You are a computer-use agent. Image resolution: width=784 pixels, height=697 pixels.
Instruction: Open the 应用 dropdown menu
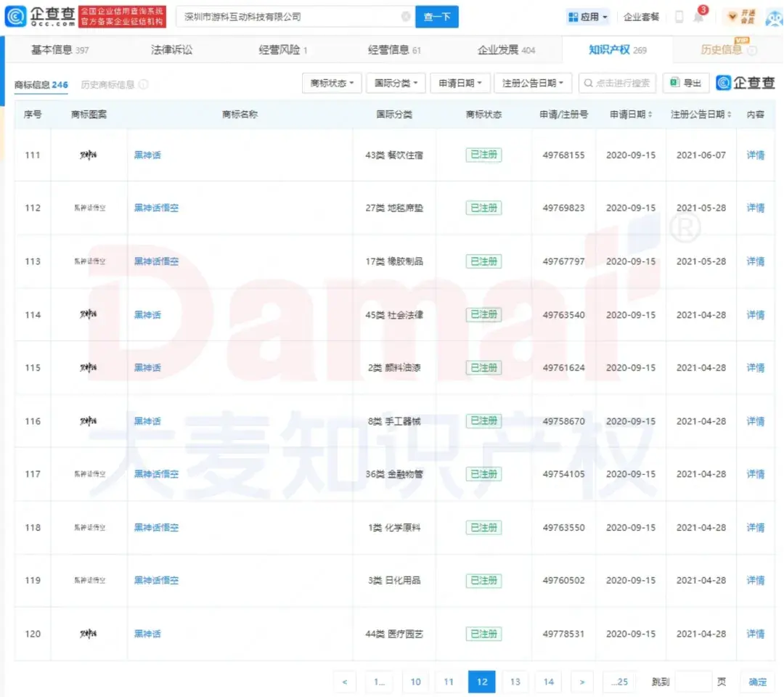point(587,17)
